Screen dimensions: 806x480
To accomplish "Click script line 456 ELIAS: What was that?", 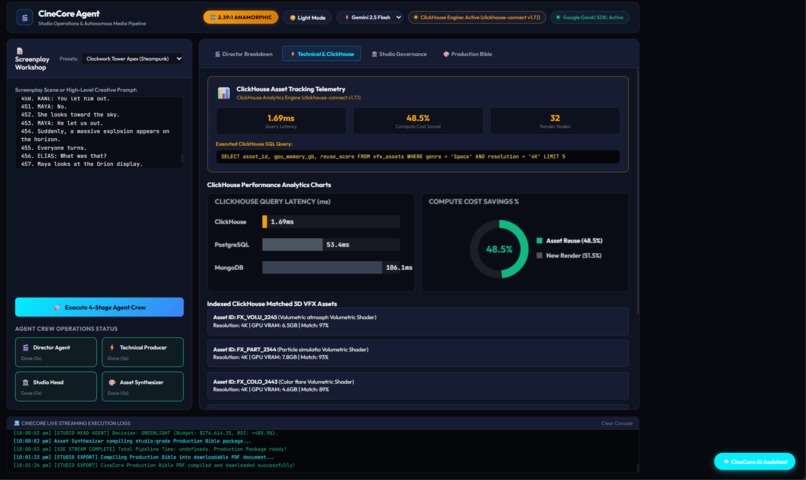I will 64,156.
